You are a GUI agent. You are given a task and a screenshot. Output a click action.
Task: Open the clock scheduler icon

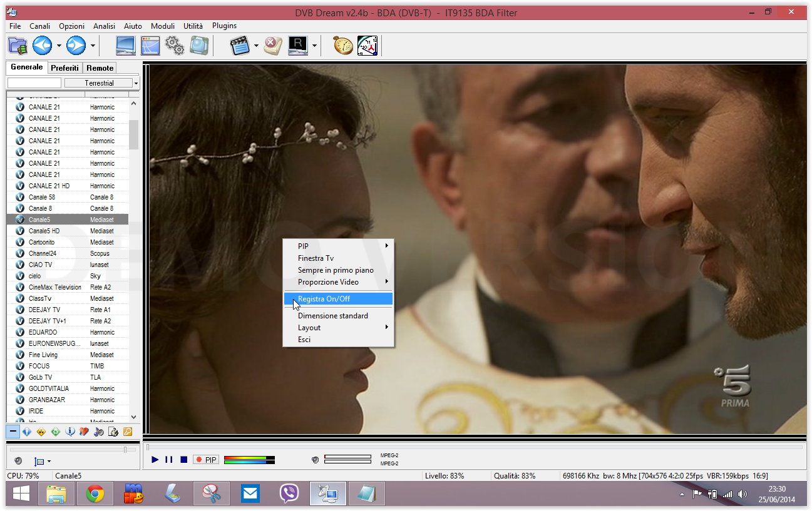(367, 46)
